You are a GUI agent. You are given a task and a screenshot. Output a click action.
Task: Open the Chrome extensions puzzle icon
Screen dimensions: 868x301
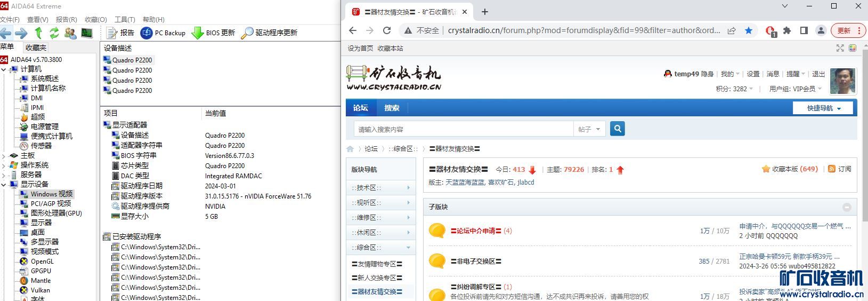click(x=787, y=30)
